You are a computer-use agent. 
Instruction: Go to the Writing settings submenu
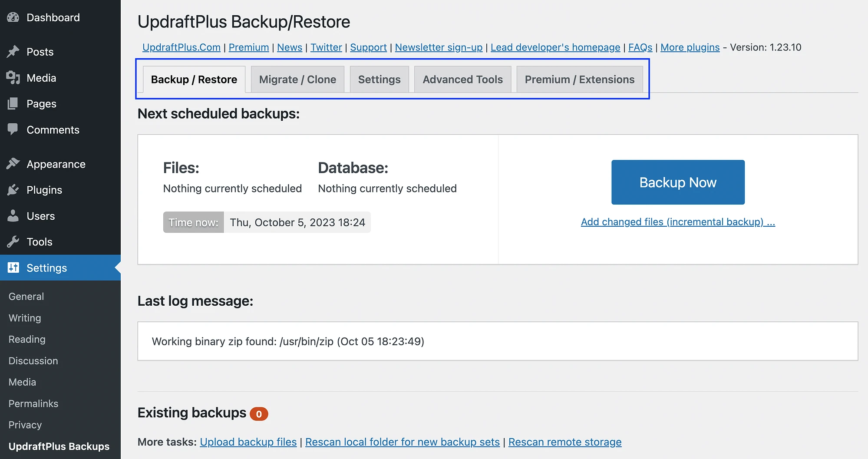tap(25, 318)
